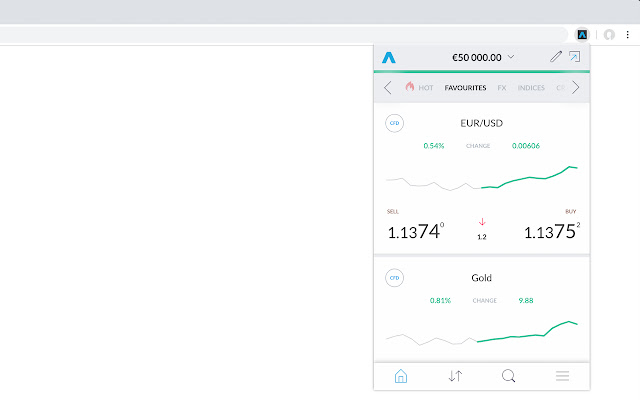
Task: Switch to the FX tab
Action: [502, 88]
